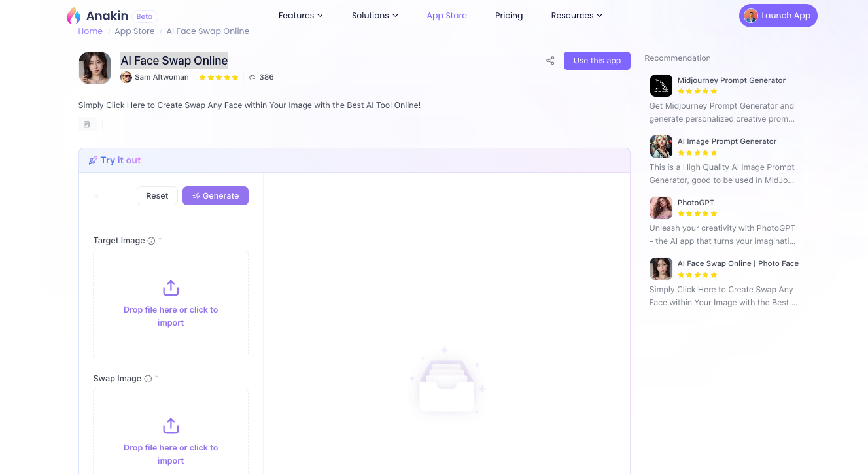This screenshot has width=868, height=474.
Task: Click the empty inbox illustration
Action: click(x=447, y=382)
